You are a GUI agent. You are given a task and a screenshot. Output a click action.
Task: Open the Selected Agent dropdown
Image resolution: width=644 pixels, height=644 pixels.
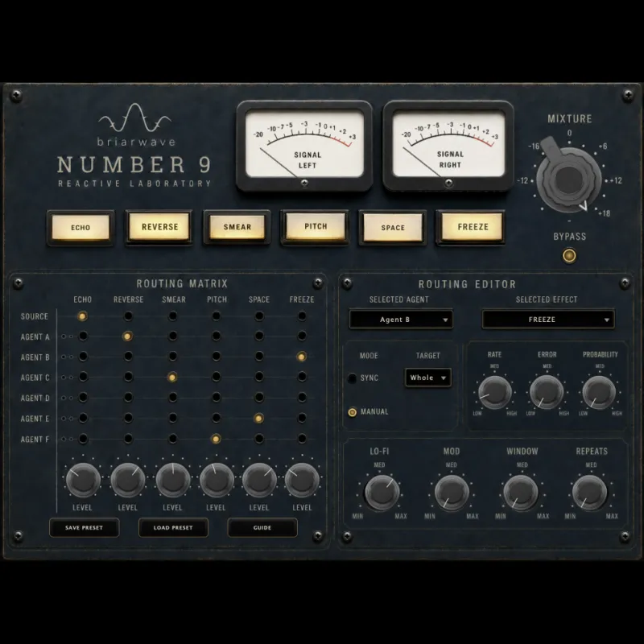click(401, 320)
